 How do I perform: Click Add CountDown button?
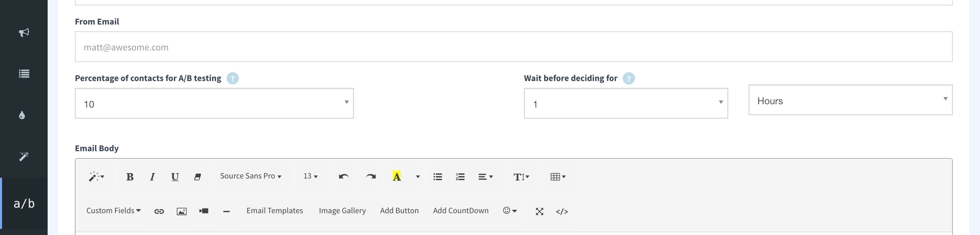point(460,211)
